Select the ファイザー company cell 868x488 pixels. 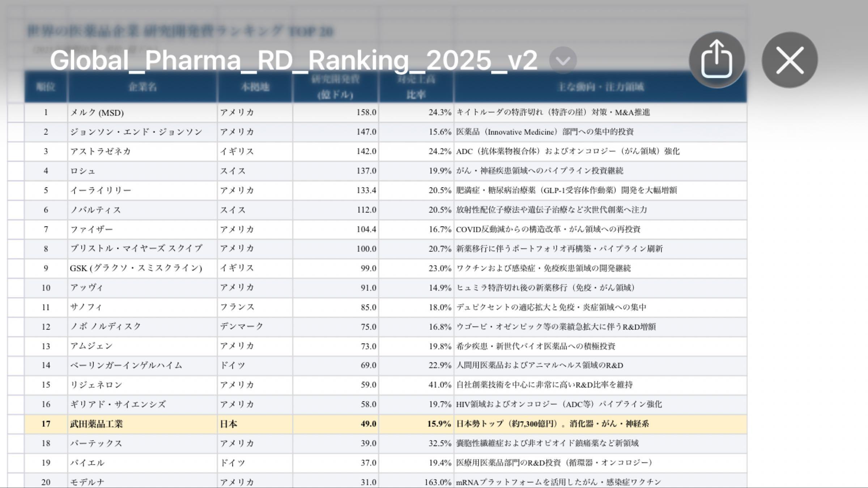coord(142,230)
